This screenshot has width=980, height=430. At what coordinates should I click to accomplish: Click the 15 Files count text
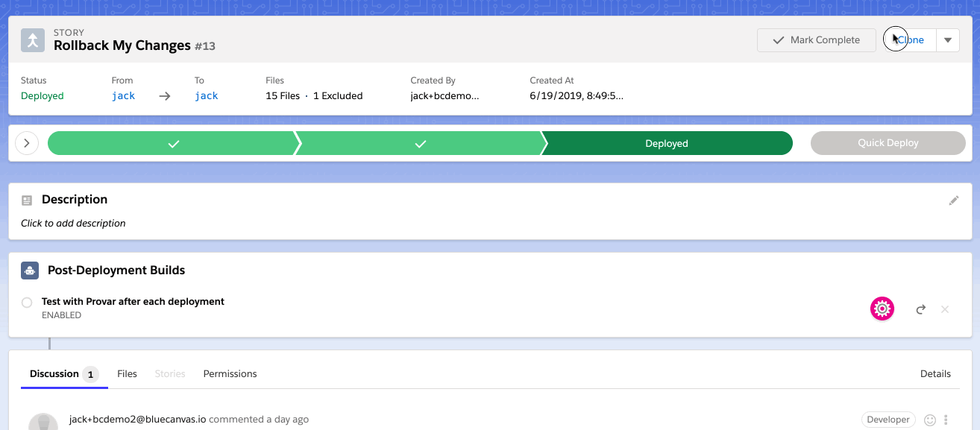[283, 95]
